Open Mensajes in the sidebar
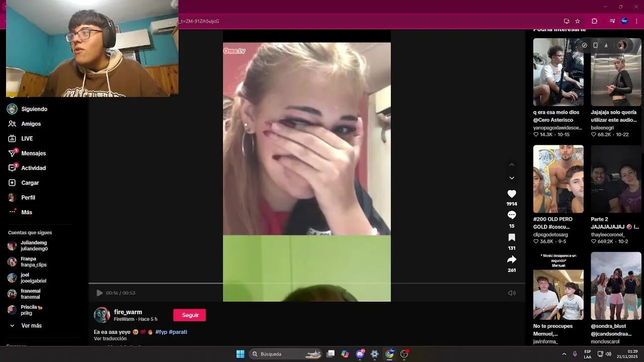Image resolution: width=644 pixels, height=362 pixels. click(27, 153)
